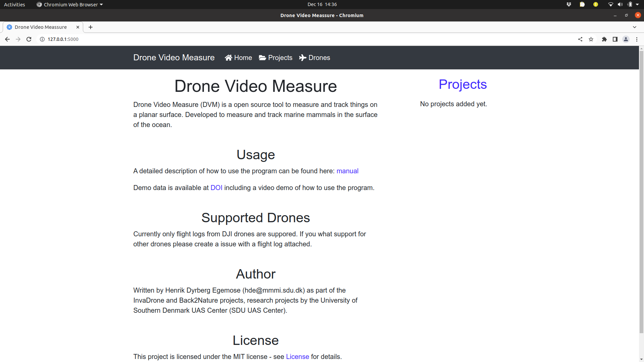Follow the DOI demo data link
This screenshot has height=362, width=644.
pos(216,188)
